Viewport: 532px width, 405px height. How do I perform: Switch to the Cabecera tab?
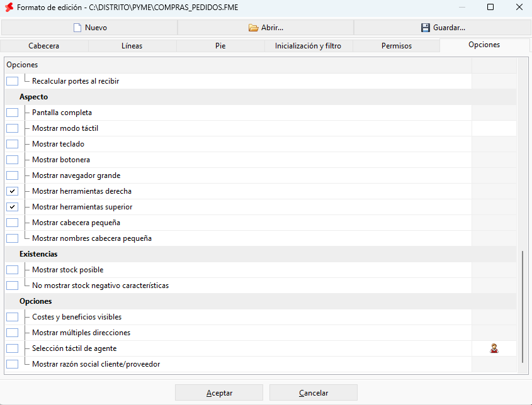coord(44,46)
